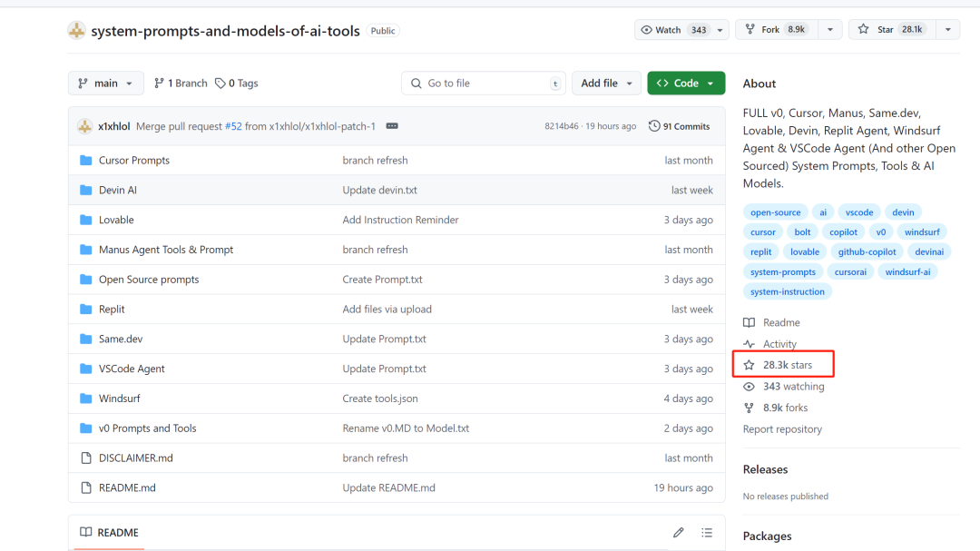Click the Go to file search field
Image resolution: width=980 pixels, height=551 pixels.
click(483, 84)
